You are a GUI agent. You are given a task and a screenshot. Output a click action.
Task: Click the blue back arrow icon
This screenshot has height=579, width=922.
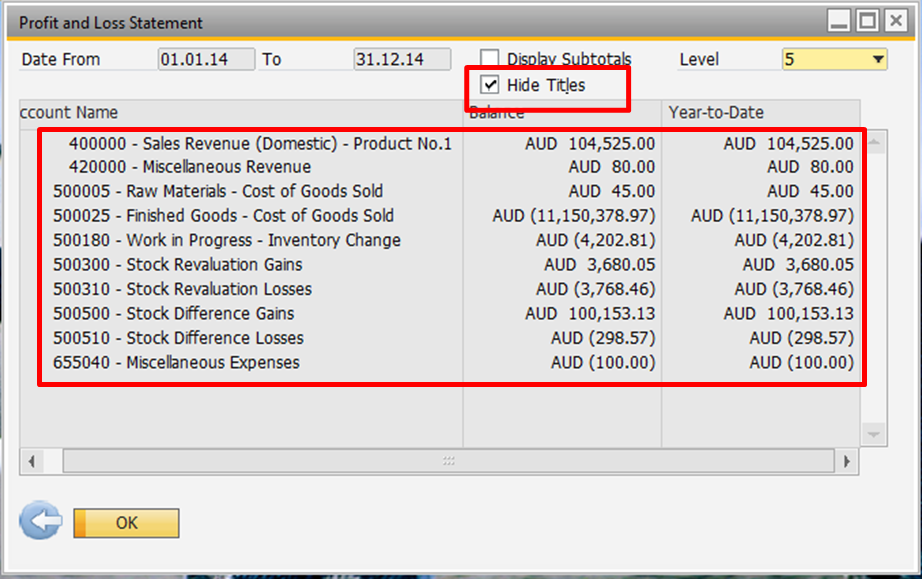click(x=40, y=520)
